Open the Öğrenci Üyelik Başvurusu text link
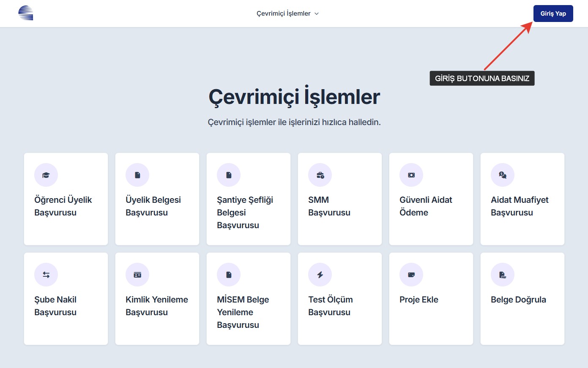 [x=63, y=206]
